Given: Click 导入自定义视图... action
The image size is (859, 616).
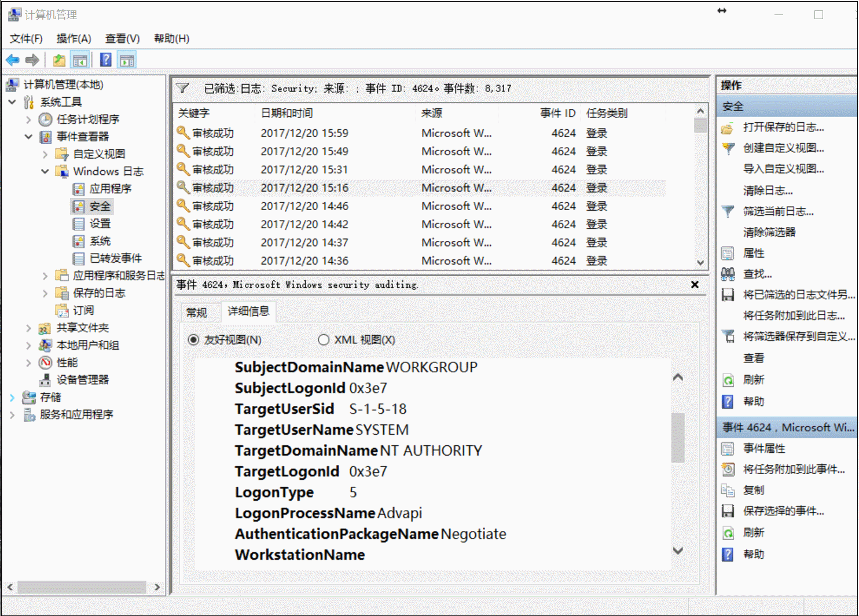Looking at the screenshot, I should (783, 169).
